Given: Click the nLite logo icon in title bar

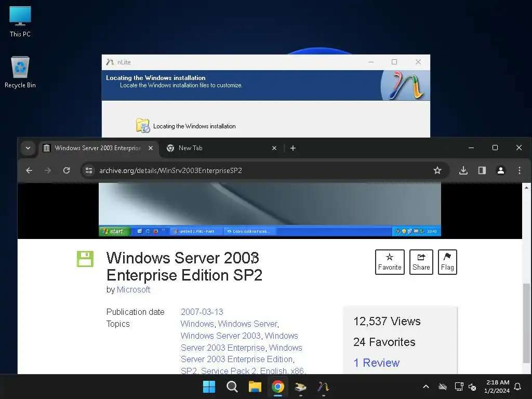Looking at the screenshot, I should (110, 62).
